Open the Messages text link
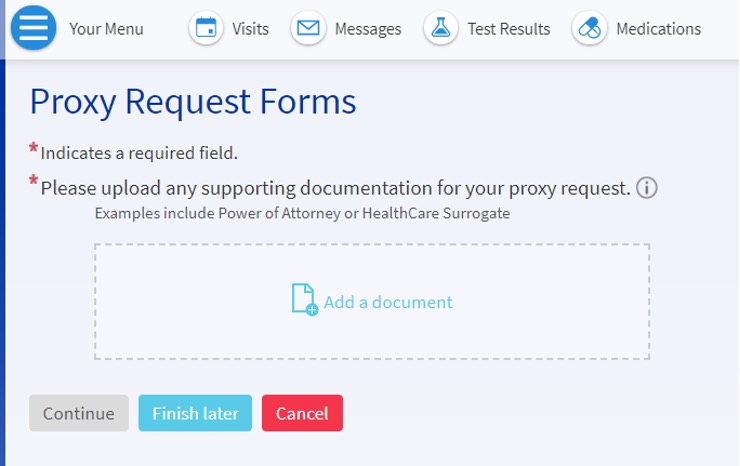 tap(369, 29)
